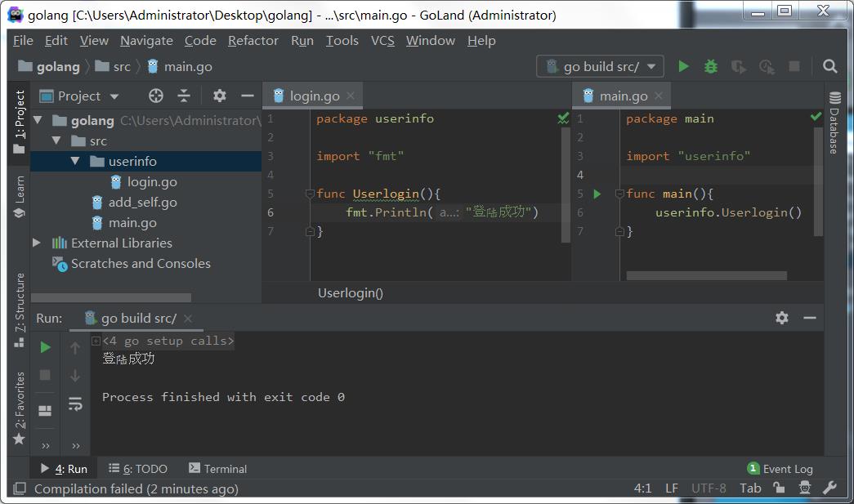Viewport: 854px width, 504px height.
Task: Switch to login.go editor tab
Action: 314,96
